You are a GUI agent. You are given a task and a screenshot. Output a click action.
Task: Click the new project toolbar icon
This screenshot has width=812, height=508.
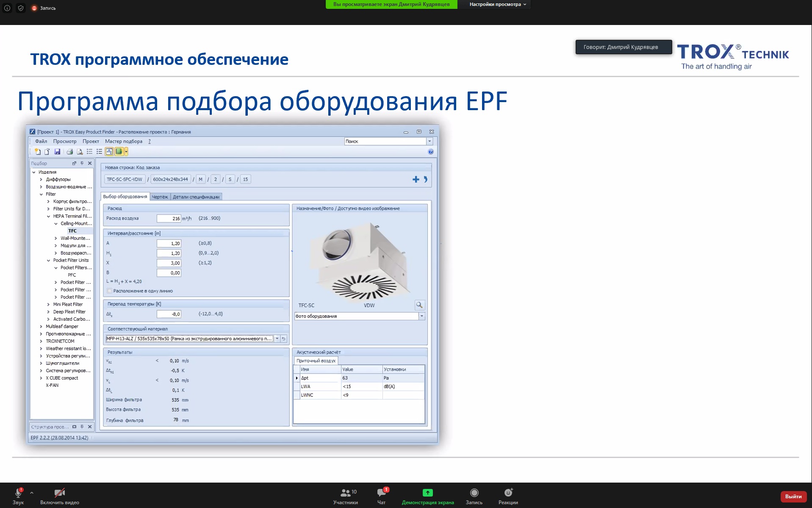[x=38, y=152]
